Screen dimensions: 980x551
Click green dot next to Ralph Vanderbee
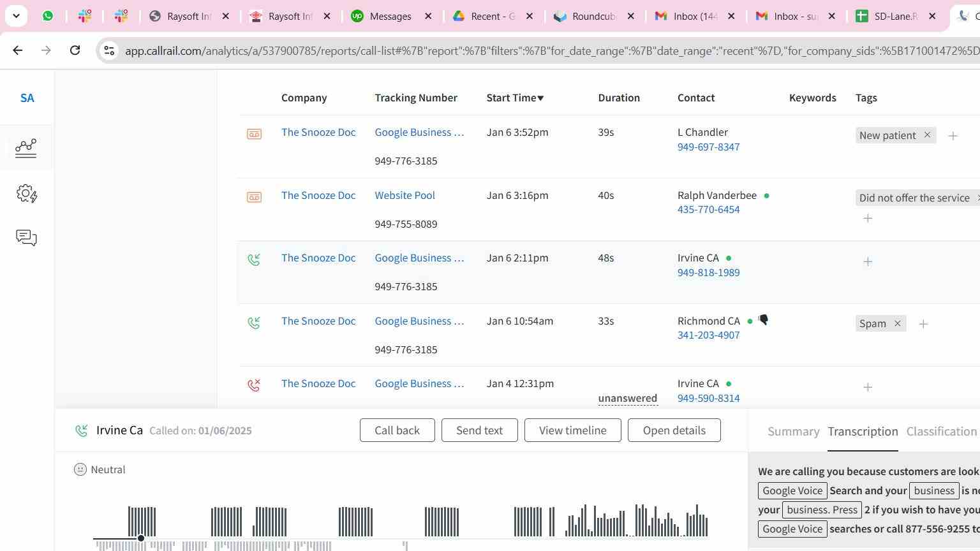[766, 196]
